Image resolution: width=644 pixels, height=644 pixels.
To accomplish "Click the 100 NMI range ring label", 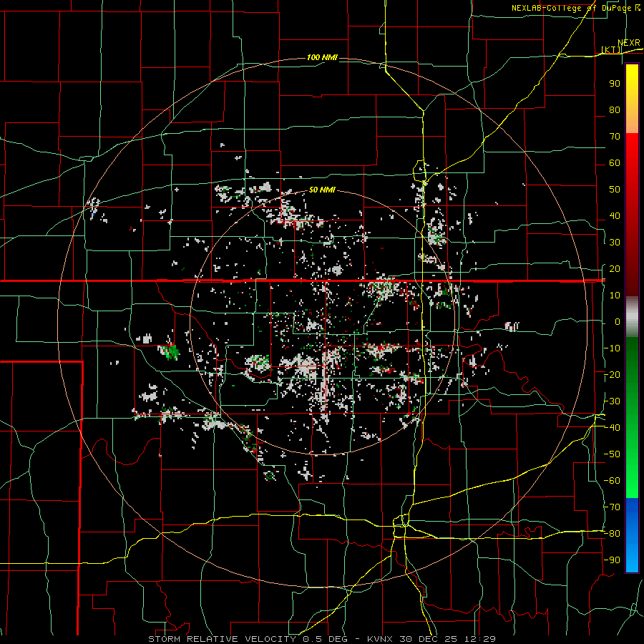I will click(x=322, y=57).
